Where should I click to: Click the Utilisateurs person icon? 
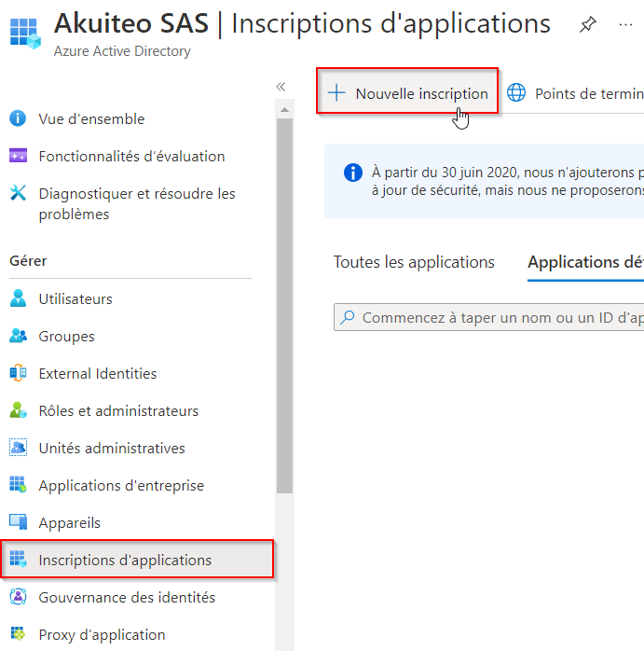coord(18,298)
